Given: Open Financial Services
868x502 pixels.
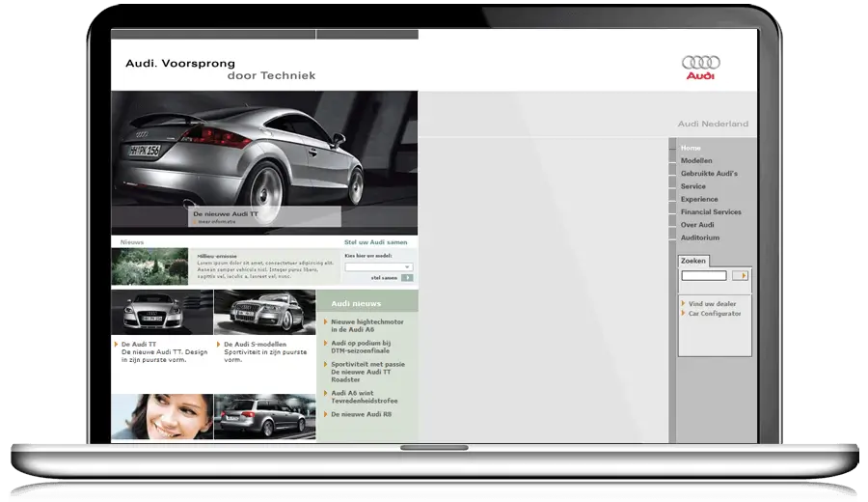Looking at the screenshot, I should coord(711,211).
